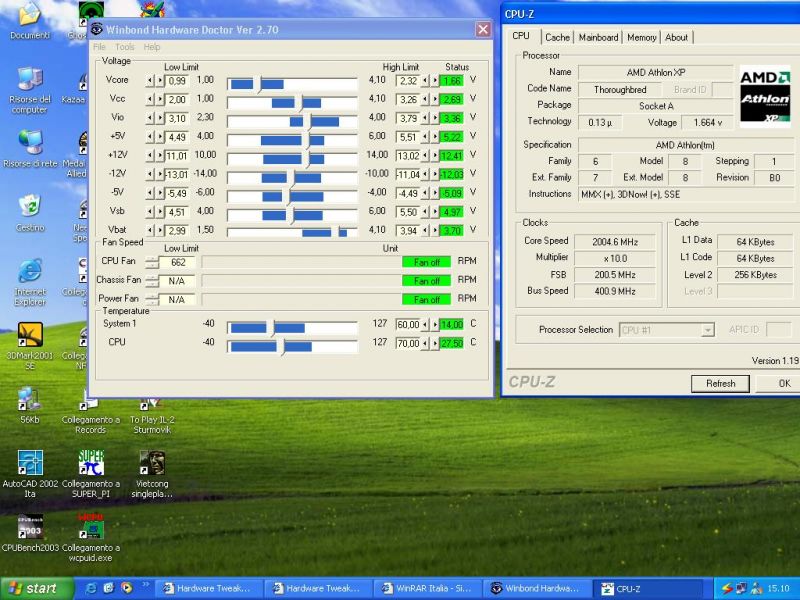
Task: Switch to WinRAR Italia taskbar window
Action: point(430,588)
